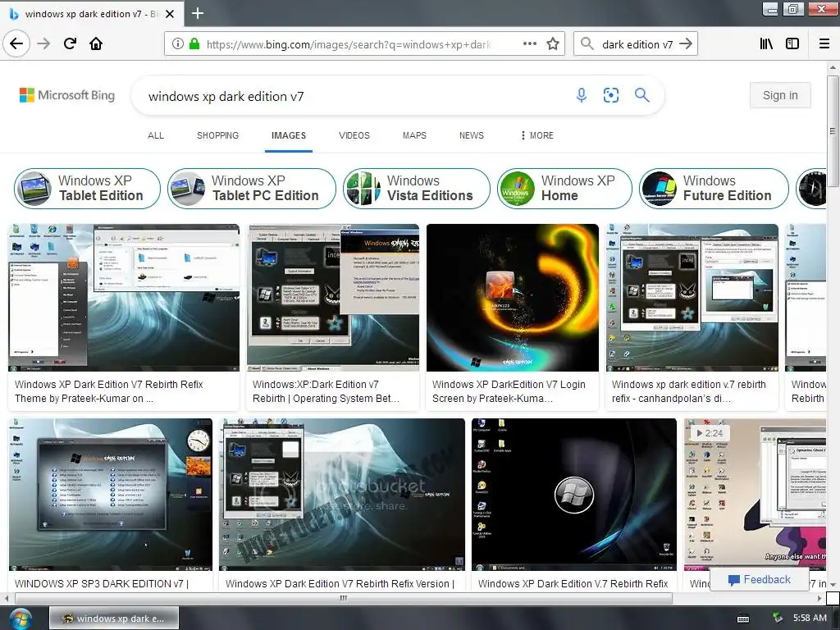Select the IMAGES tab

tap(289, 135)
